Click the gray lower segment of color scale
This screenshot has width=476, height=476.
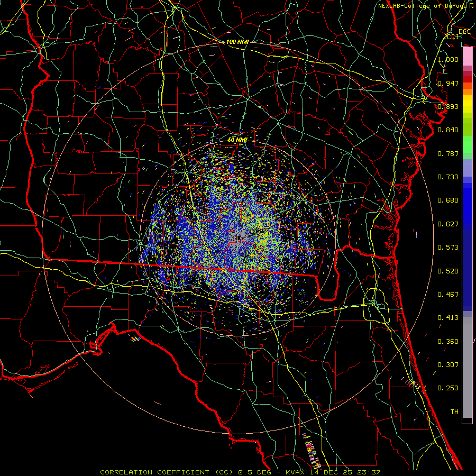click(x=467, y=368)
